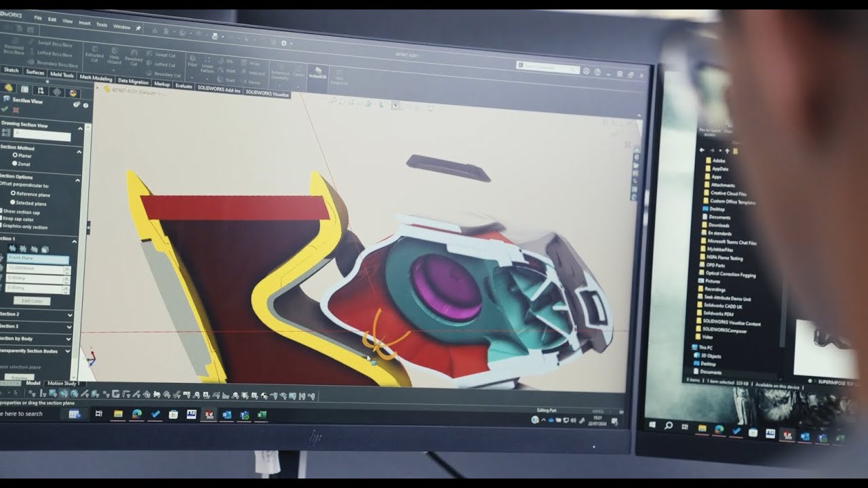This screenshot has height=488, width=868.
Task: Expand Transparently Section Bodies group
Action: [68, 351]
